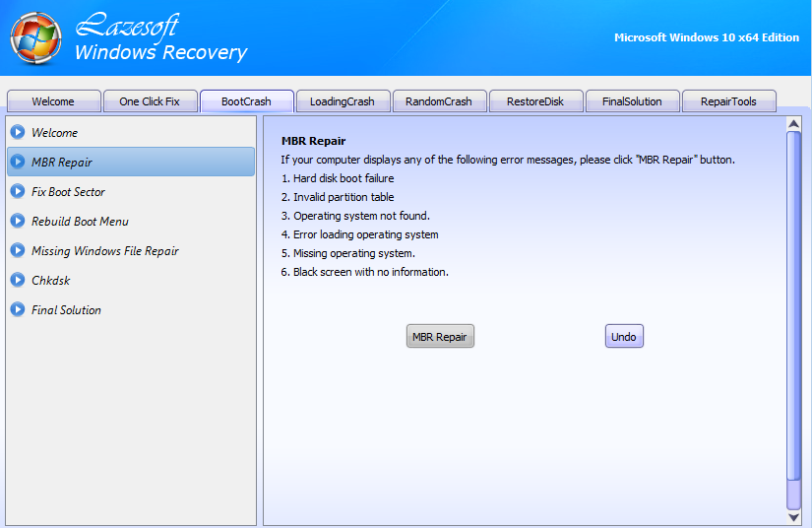Screen dimensions: 812x528
Task: Click "2. Invalid partition table" text
Action: point(338,197)
